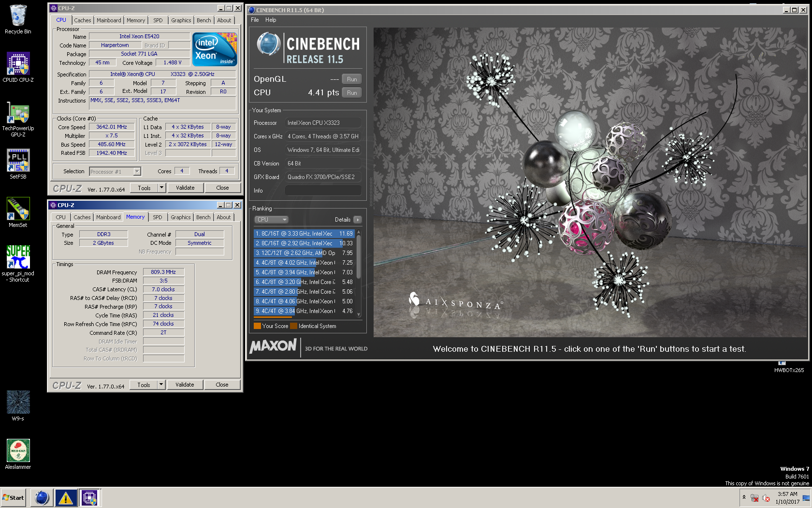Image resolution: width=812 pixels, height=508 pixels.
Task: Open the Recycle Bin desktop icon
Action: click(18, 19)
